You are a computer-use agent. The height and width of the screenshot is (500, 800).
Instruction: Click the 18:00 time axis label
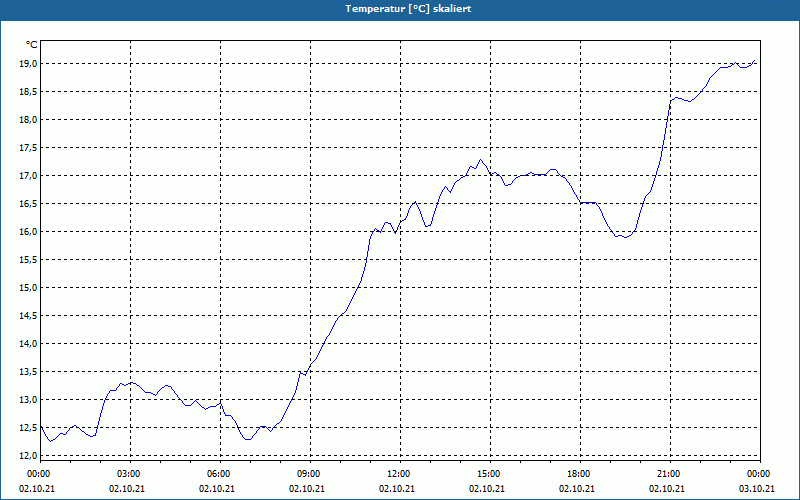coord(580,474)
